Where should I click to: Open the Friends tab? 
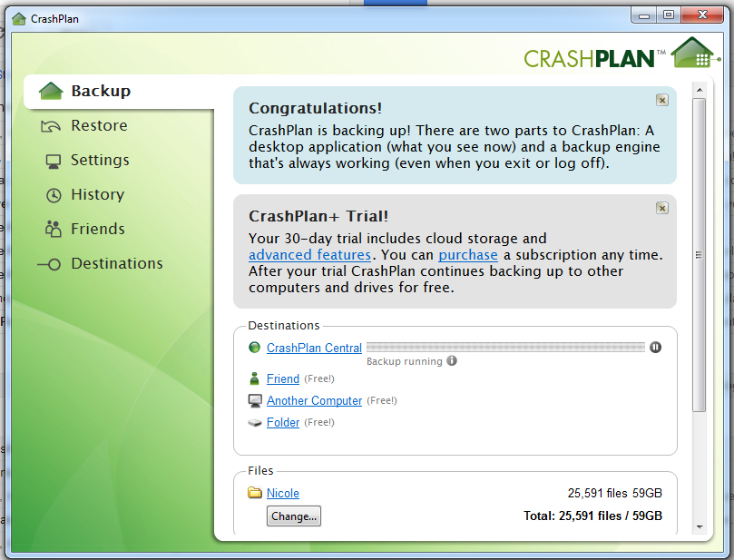coord(97,229)
